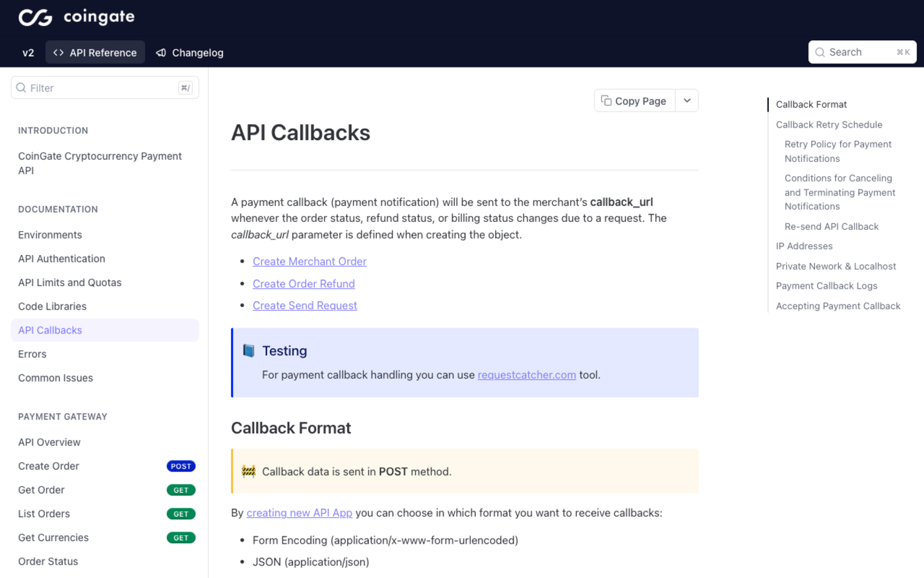Select API Callbacks in sidebar

click(105, 330)
